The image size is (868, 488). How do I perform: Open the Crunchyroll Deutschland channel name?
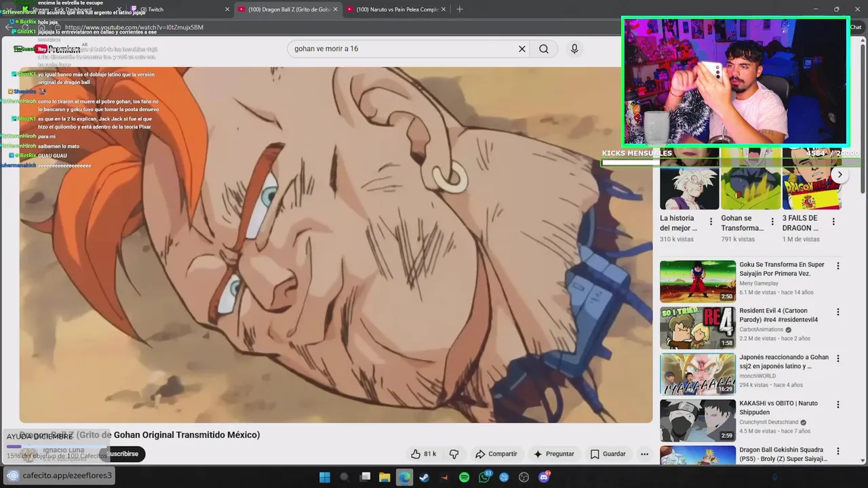pos(769,422)
